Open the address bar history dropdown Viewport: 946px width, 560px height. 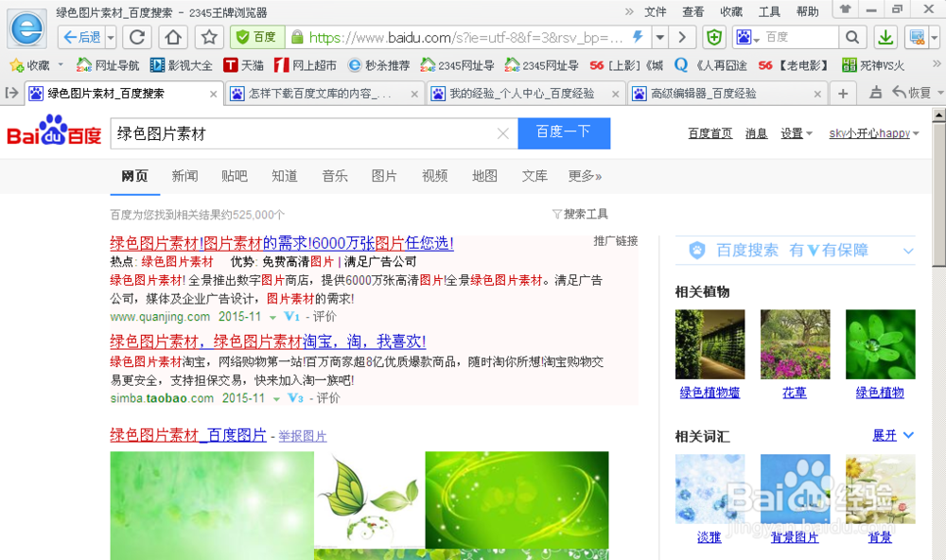click(x=660, y=38)
